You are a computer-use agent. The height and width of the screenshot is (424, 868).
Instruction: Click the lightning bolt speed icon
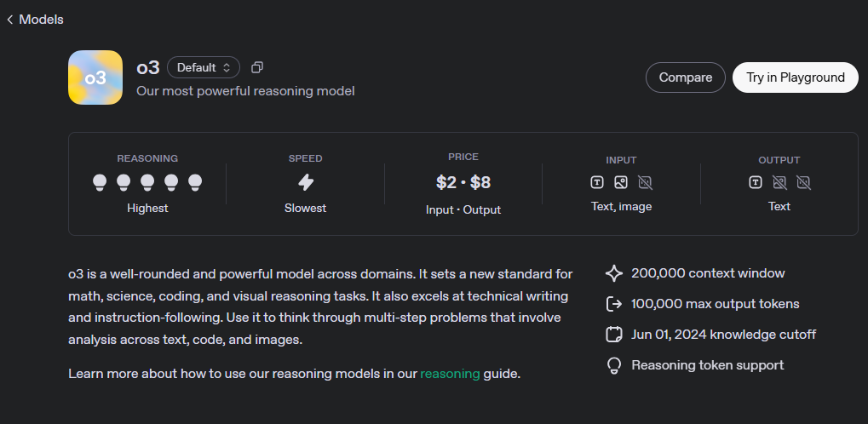306,182
